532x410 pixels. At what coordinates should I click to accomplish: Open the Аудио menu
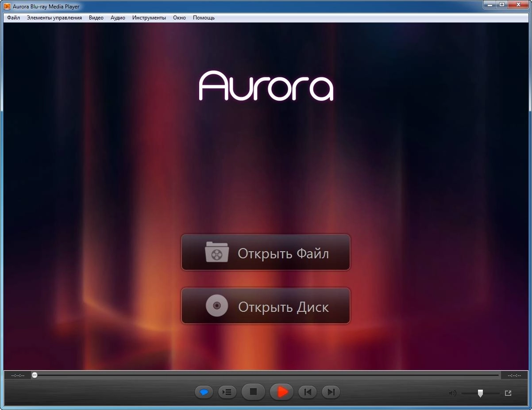(118, 18)
